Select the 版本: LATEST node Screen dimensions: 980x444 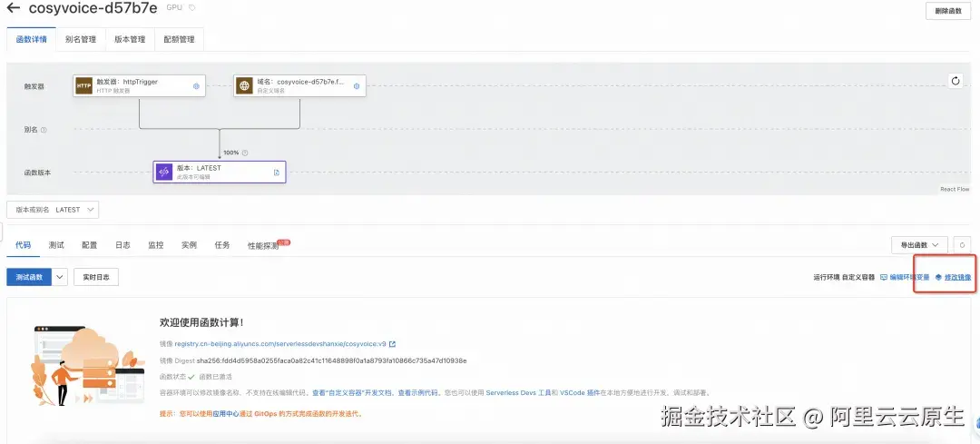click(x=220, y=172)
